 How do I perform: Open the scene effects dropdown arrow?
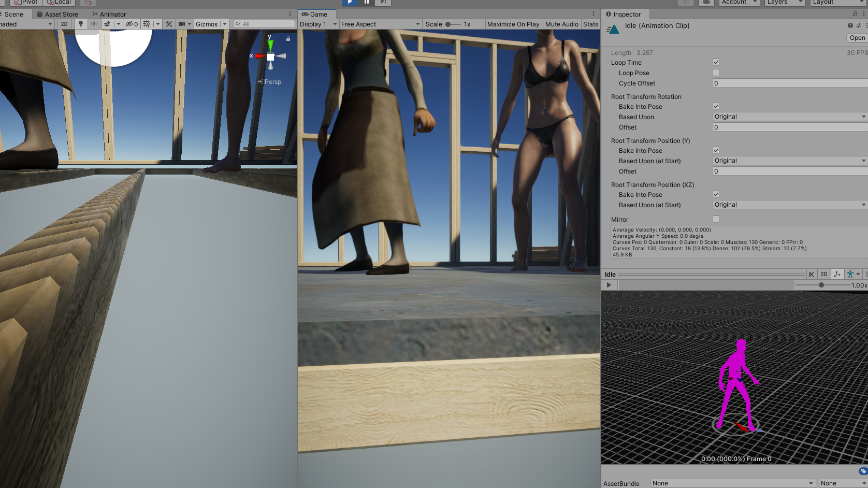(x=119, y=24)
